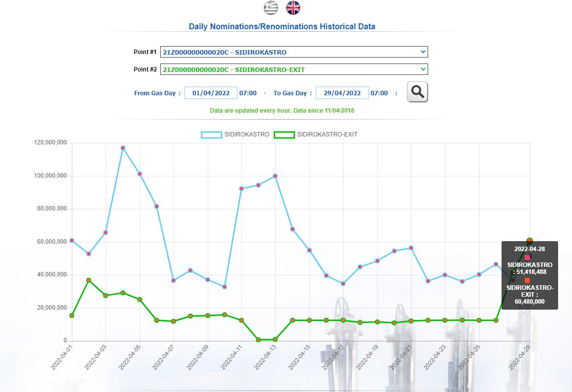The image size is (572, 392).
Task: Select the blue line point on 2022-04-07
Action: pos(174,281)
